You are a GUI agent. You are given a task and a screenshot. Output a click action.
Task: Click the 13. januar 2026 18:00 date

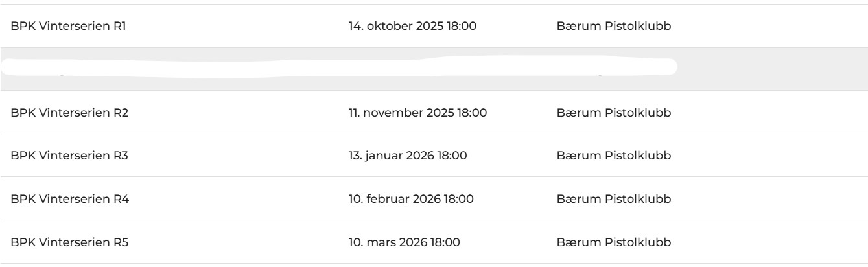(408, 156)
